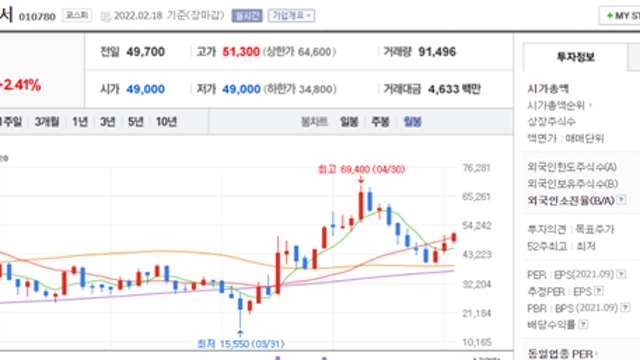This screenshot has width=640, height=360.
Task: Click the 저가 49,000 value
Action: click(x=241, y=89)
